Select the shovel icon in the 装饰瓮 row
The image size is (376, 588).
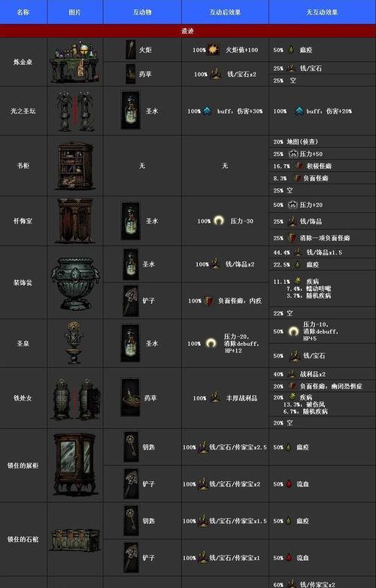pos(131,300)
